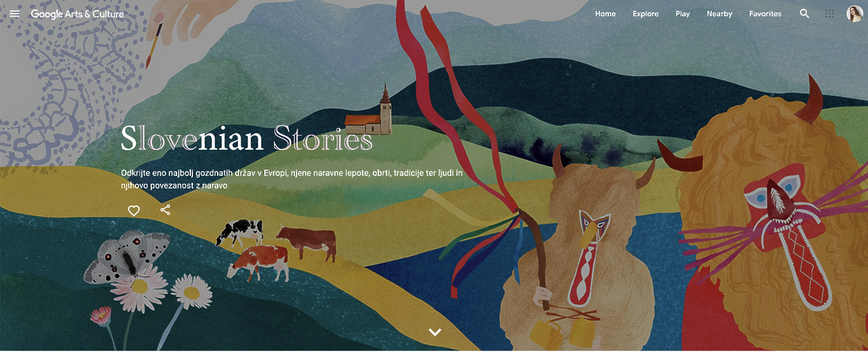868x353 pixels.
Task: Click the Slovenian description paragraph
Action: click(x=292, y=179)
